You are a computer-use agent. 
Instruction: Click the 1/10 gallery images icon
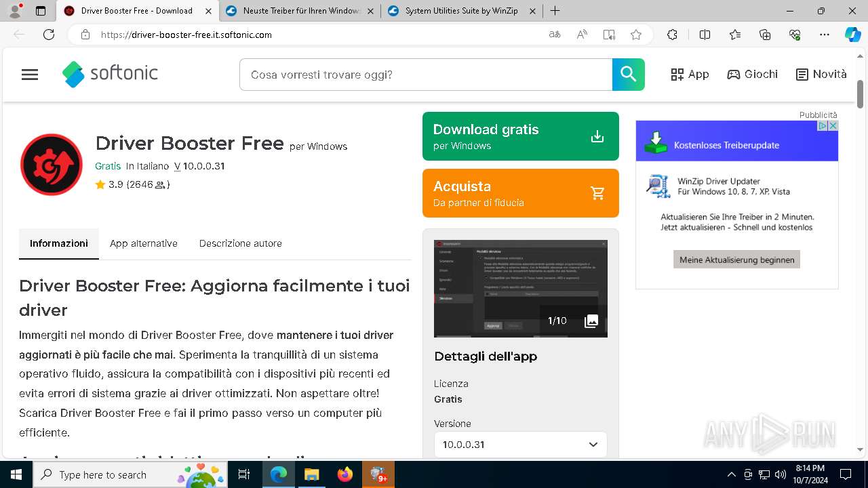(x=591, y=321)
